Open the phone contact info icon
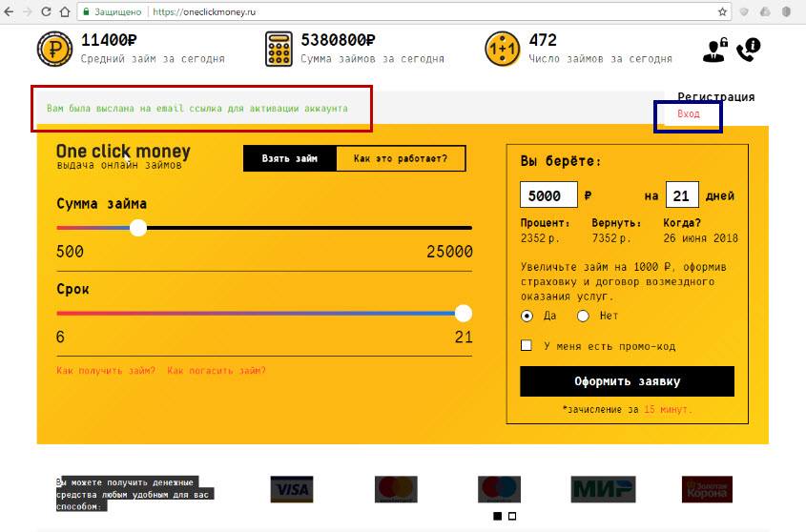This screenshot has height=532, width=806. (x=749, y=50)
